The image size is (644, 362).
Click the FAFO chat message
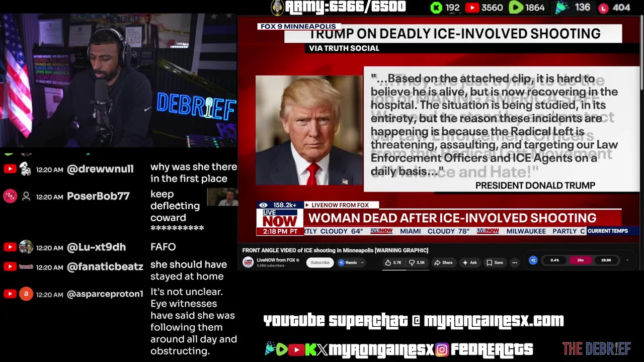[163, 247]
